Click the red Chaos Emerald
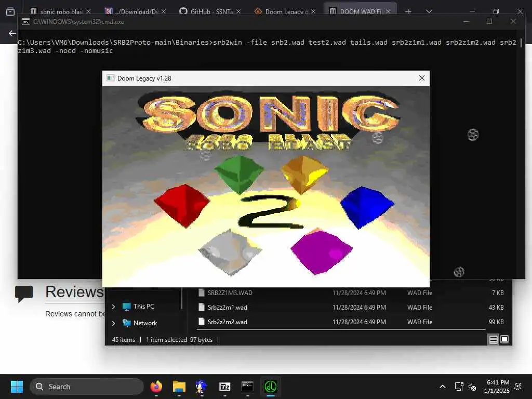This screenshot has width=532, height=399. (182, 206)
